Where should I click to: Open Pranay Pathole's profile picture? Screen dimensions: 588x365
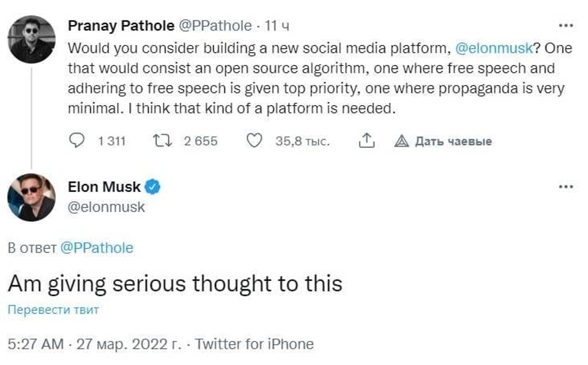31,40
